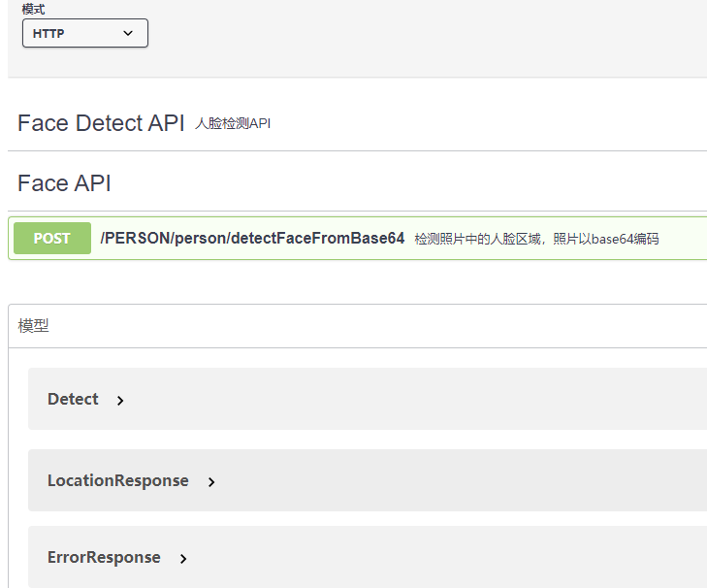Open the HTTP scheme dropdown
Image resolution: width=707 pixels, height=588 pixels.
click(x=84, y=33)
